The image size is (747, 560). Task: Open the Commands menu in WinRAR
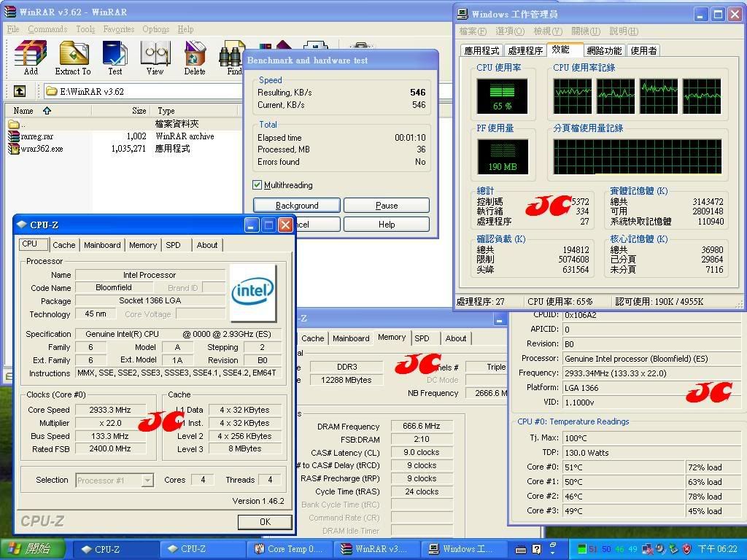click(x=47, y=29)
